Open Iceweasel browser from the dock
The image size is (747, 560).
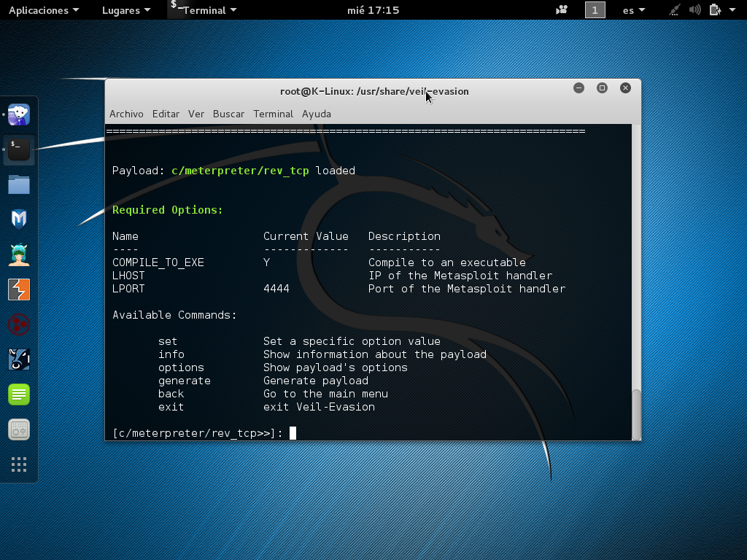(19, 114)
